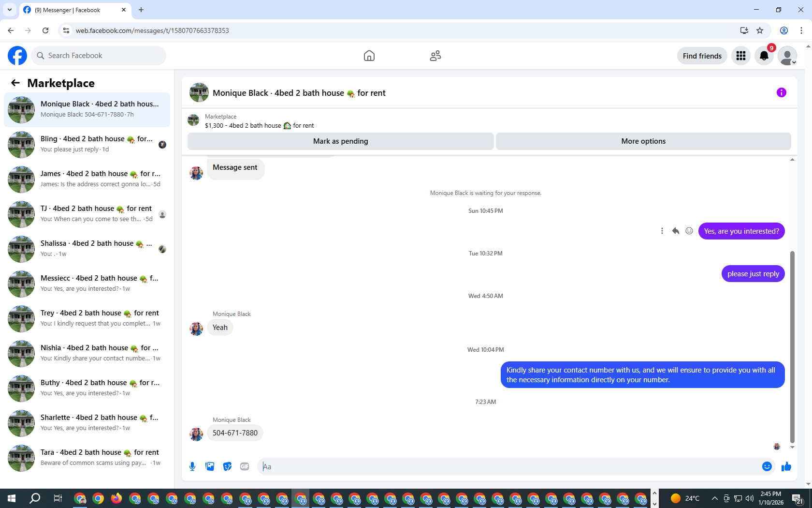The image size is (812, 508).
Task: Bookmark this page with the star icon
Action: coord(760,30)
